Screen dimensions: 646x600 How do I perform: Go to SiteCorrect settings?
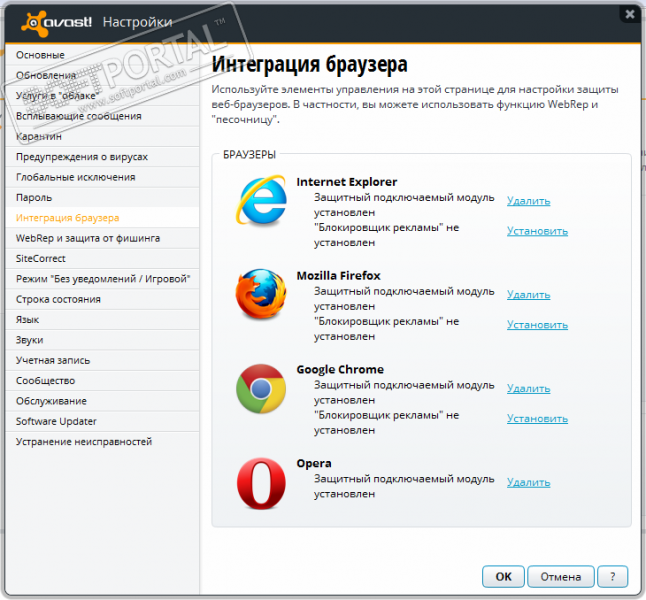[102, 258]
